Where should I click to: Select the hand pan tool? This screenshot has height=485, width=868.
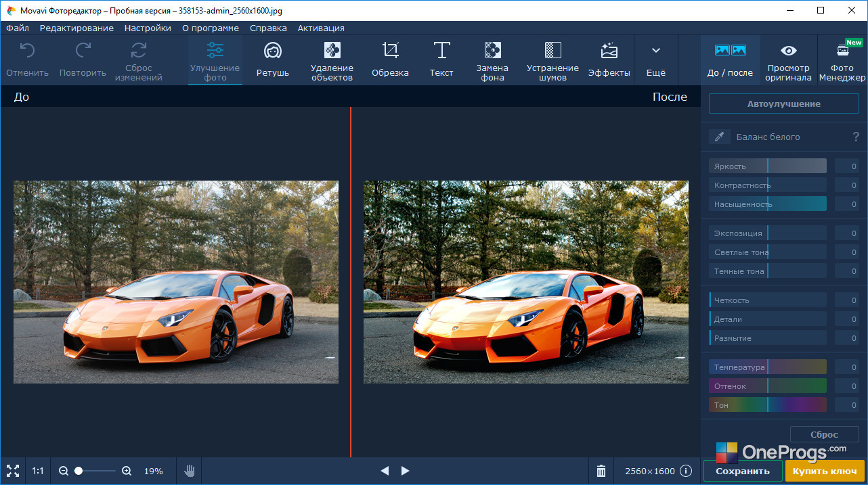point(190,471)
